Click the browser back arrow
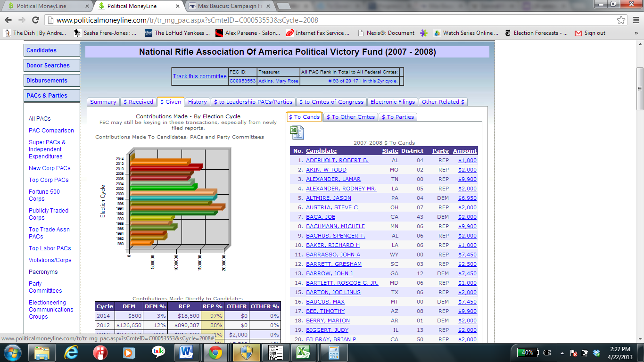Viewport: 644px width, 362px height. tap(8, 20)
